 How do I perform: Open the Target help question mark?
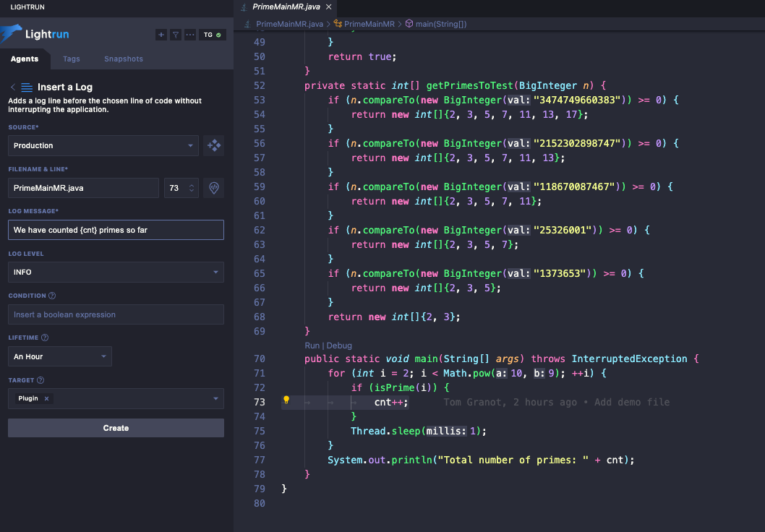point(40,380)
